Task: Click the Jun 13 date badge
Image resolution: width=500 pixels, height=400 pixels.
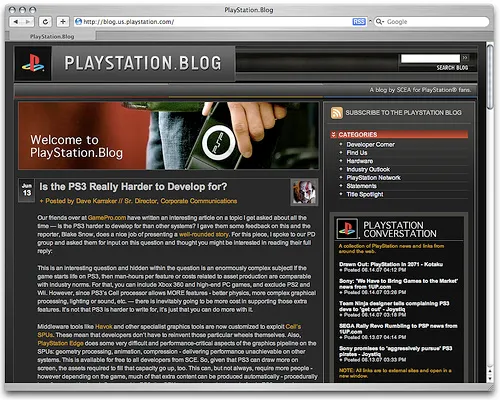Action: pos(27,190)
